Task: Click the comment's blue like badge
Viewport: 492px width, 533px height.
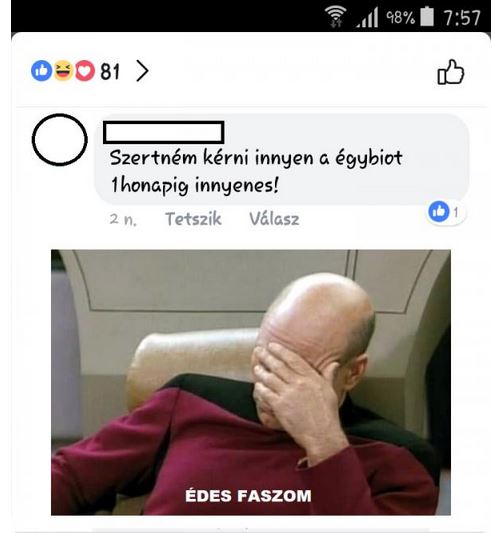Action: point(439,211)
